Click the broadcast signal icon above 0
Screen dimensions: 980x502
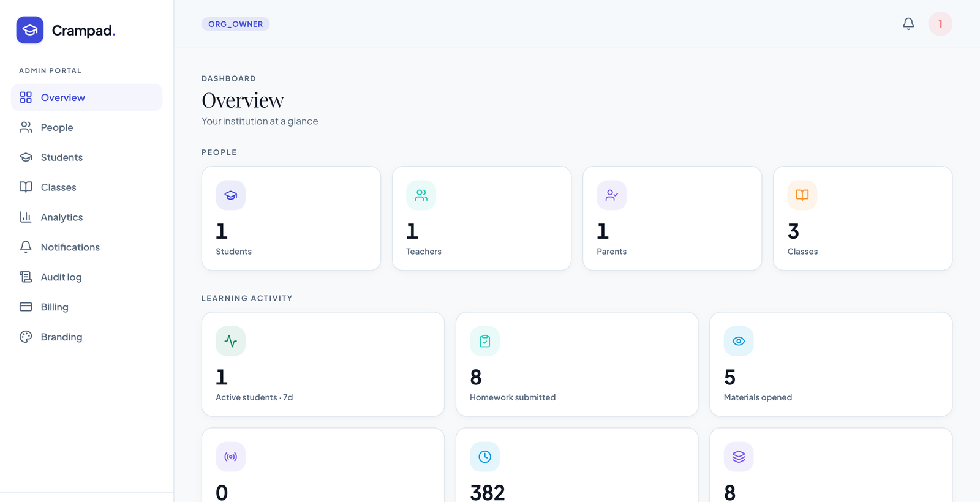[231, 457]
